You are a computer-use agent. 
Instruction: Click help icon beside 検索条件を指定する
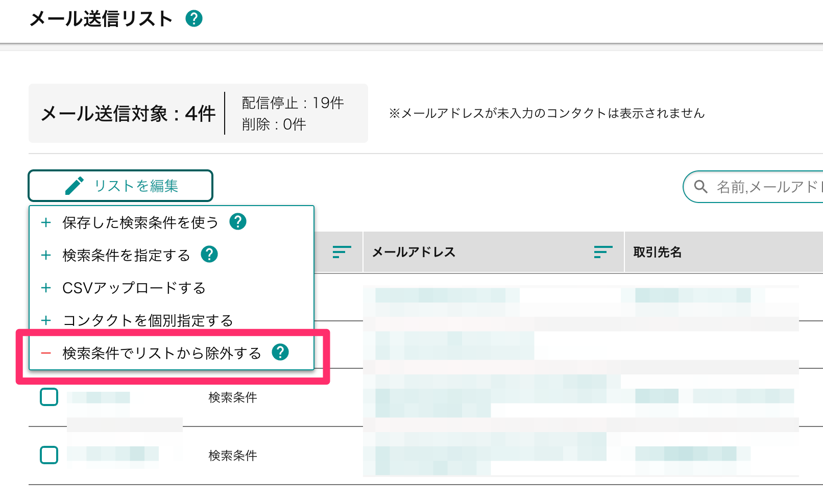(209, 254)
